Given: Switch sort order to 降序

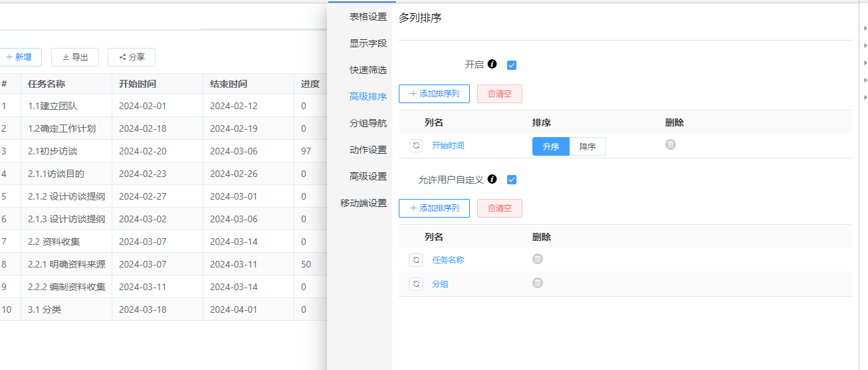Looking at the screenshot, I should [588, 147].
